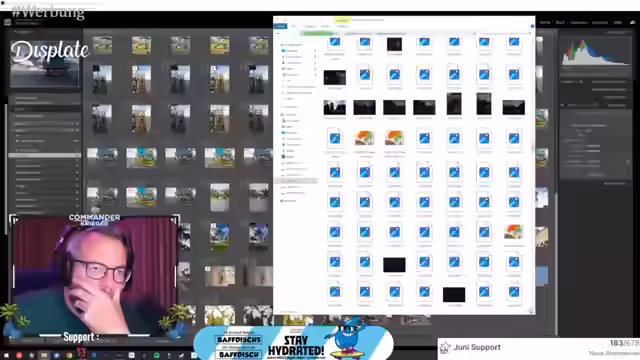The width and height of the screenshot is (640, 360).
Task: Select the first Lightroom grid thumbnail
Action: pos(102,45)
